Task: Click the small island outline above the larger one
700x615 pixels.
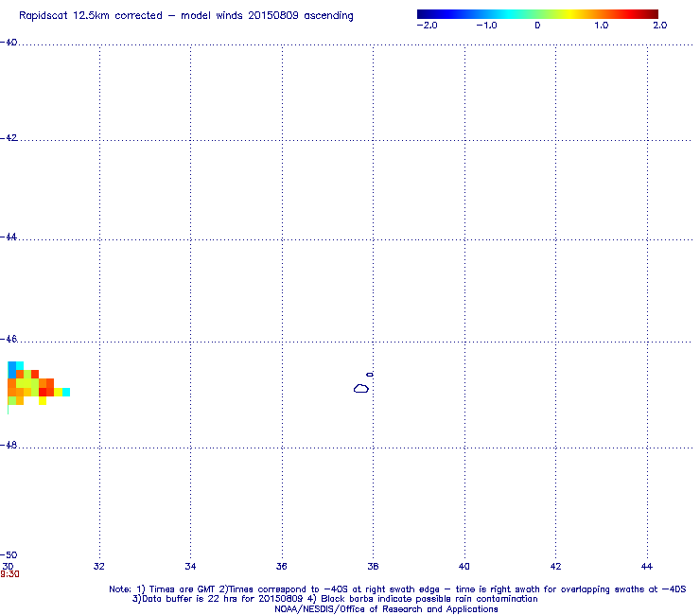Action: 370,375
